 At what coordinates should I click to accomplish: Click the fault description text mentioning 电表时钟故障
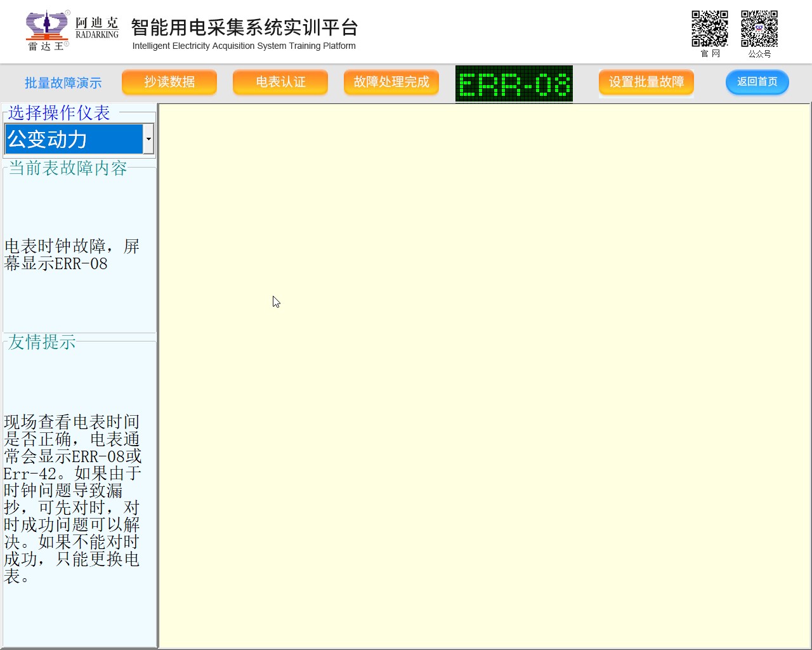[x=71, y=255]
